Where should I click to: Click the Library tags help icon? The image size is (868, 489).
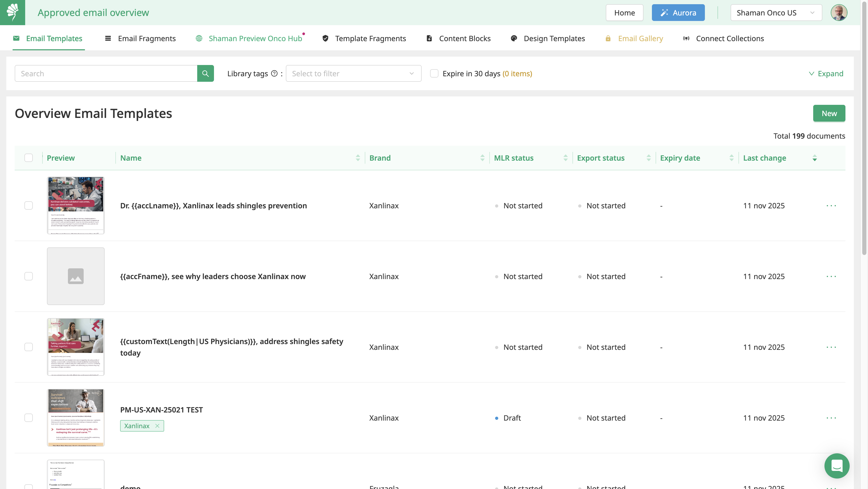pyautogui.click(x=274, y=73)
